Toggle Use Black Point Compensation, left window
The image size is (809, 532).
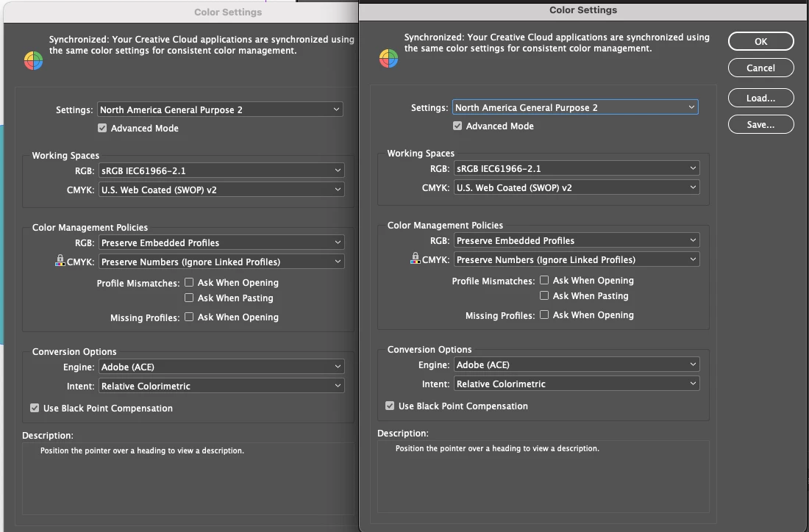point(35,408)
